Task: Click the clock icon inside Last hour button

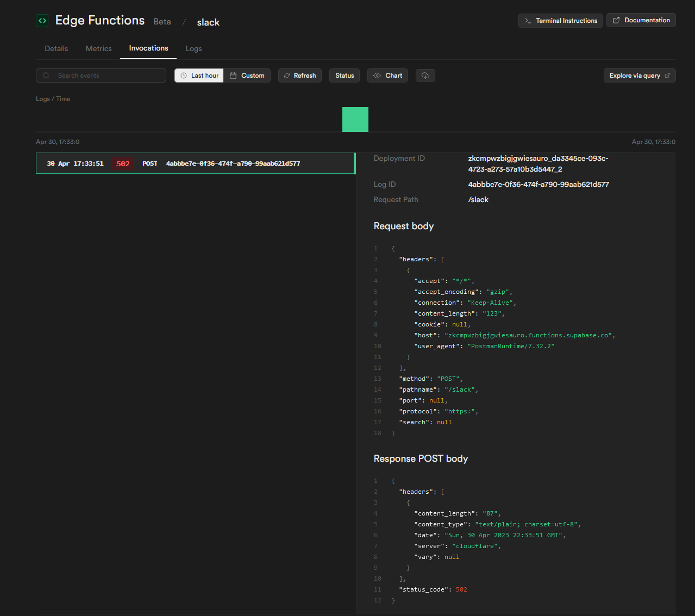Action: click(184, 76)
